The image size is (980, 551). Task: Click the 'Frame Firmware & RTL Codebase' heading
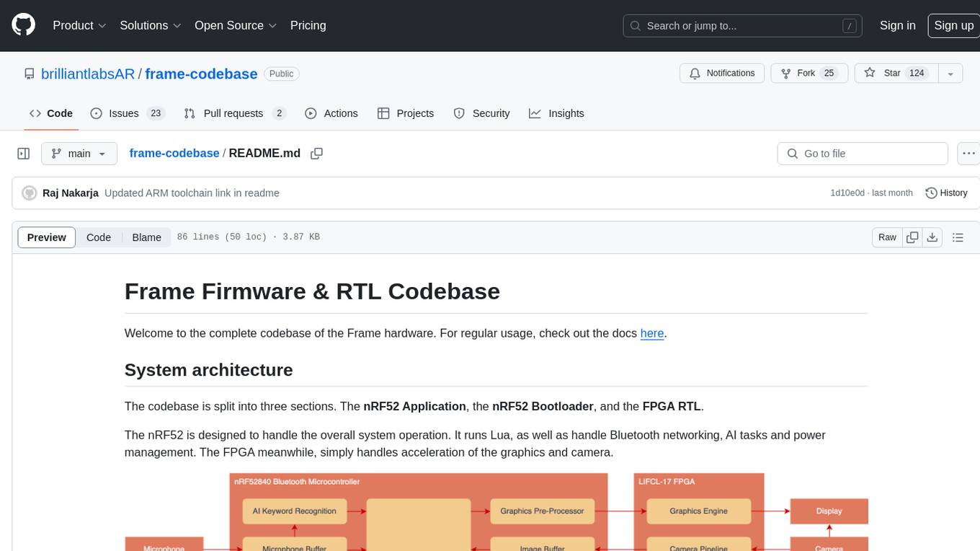[312, 291]
